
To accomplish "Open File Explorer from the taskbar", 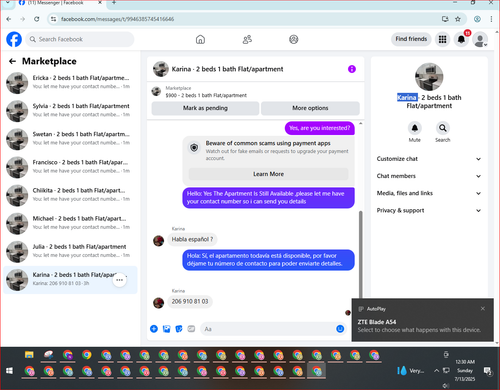I will 29,355.
